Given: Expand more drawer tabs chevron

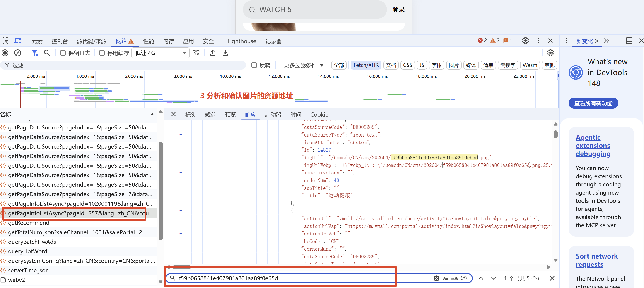Looking at the screenshot, I should pos(607,41).
